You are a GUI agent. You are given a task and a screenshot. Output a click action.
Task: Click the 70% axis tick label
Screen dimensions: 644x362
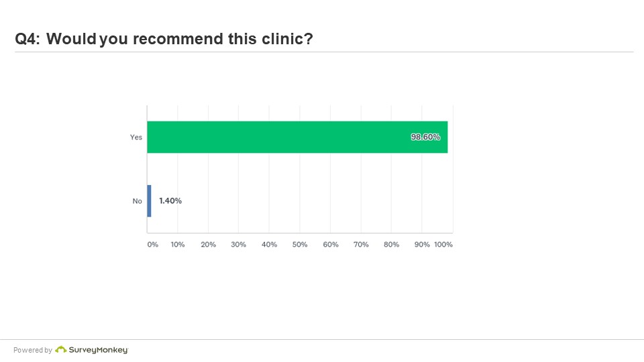point(361,245)
